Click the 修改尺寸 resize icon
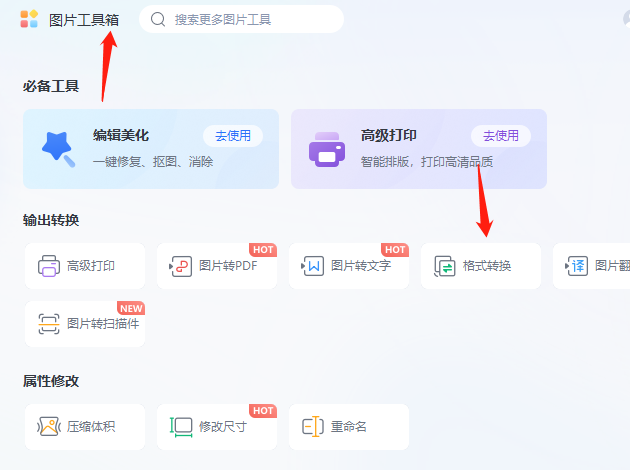Viewport: 630px width, 470px height. tap(181, 427)
